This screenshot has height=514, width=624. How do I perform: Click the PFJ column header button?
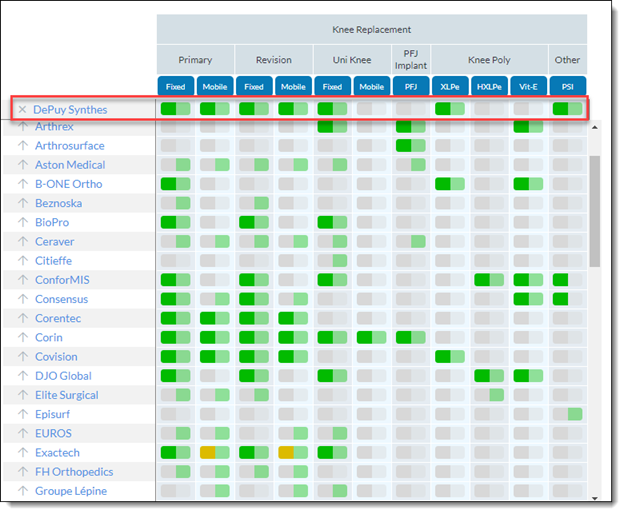point(411,86)
